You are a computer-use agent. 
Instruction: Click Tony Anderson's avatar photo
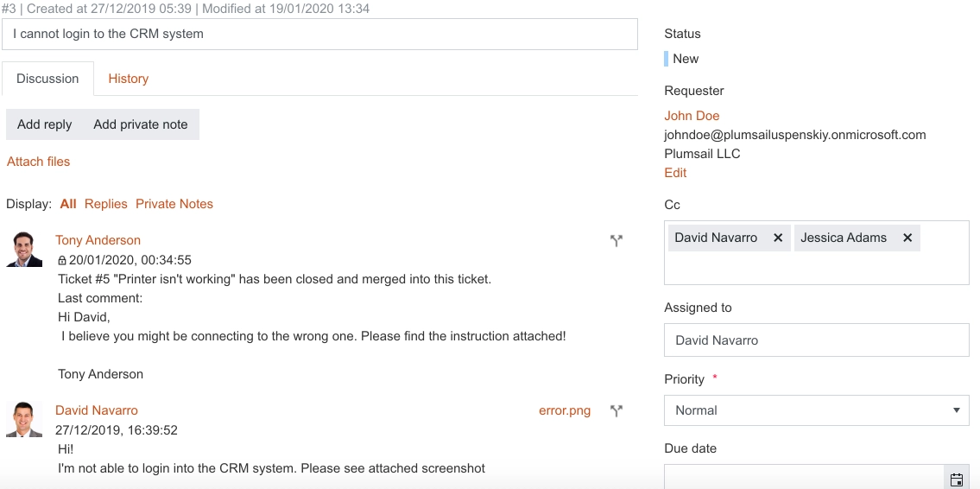pyautogui.click(x=24, y=250)
